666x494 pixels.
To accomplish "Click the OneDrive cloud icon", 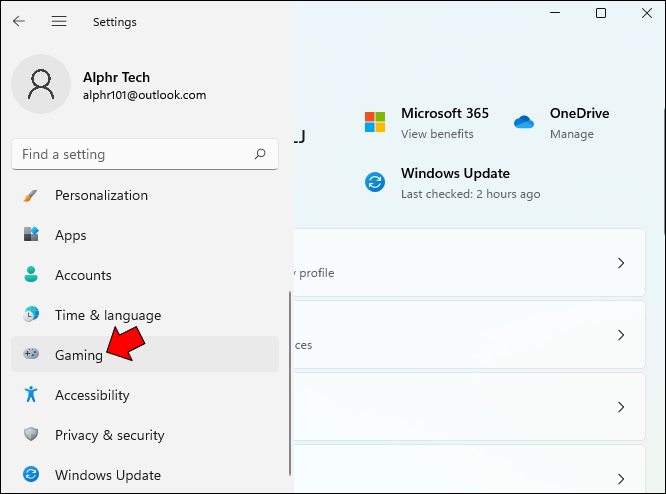I will (x=524, y=122).
